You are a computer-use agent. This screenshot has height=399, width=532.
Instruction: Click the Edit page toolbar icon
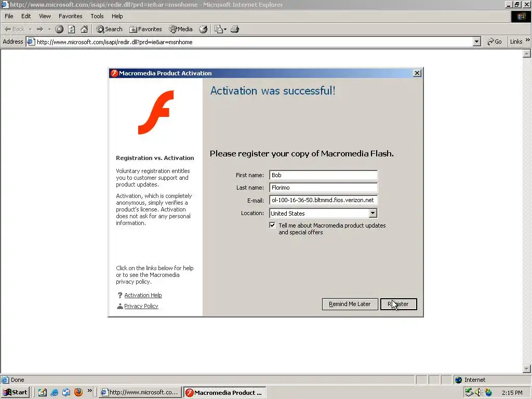point(218,29)
